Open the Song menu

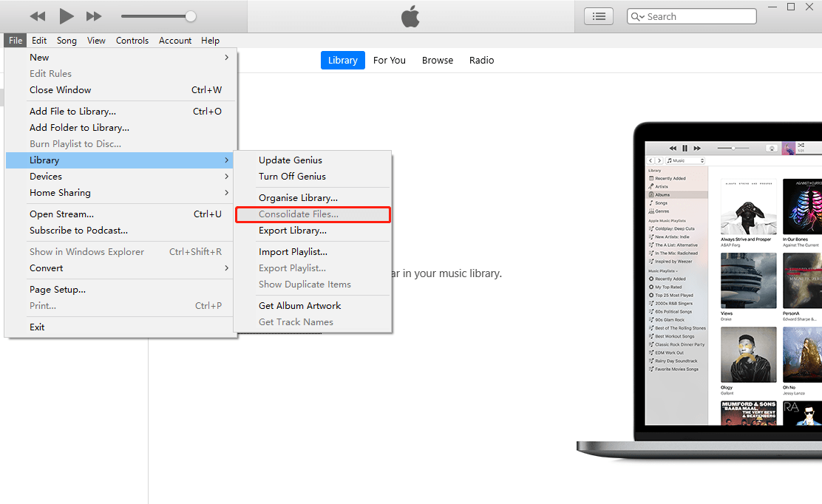click(x=67, y=41)
